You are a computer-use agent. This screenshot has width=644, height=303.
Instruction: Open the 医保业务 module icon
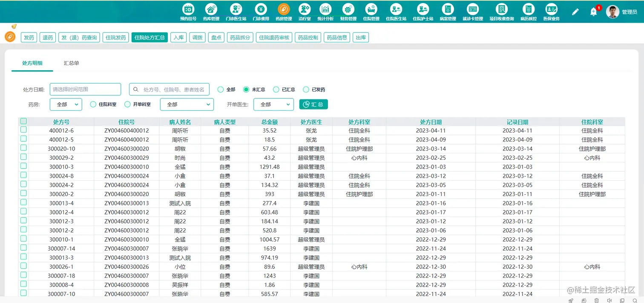pyautogui.click(x=552, y=12)
